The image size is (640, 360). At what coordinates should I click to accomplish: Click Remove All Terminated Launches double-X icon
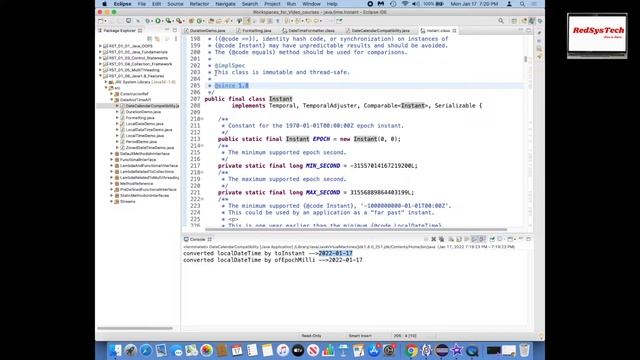[441, 239]
